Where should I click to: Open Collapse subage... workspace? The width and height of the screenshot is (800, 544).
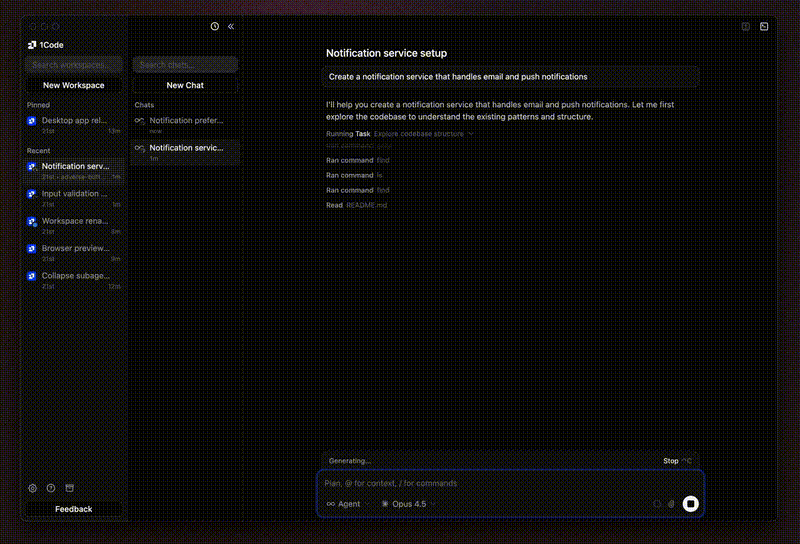pos(74,280)
